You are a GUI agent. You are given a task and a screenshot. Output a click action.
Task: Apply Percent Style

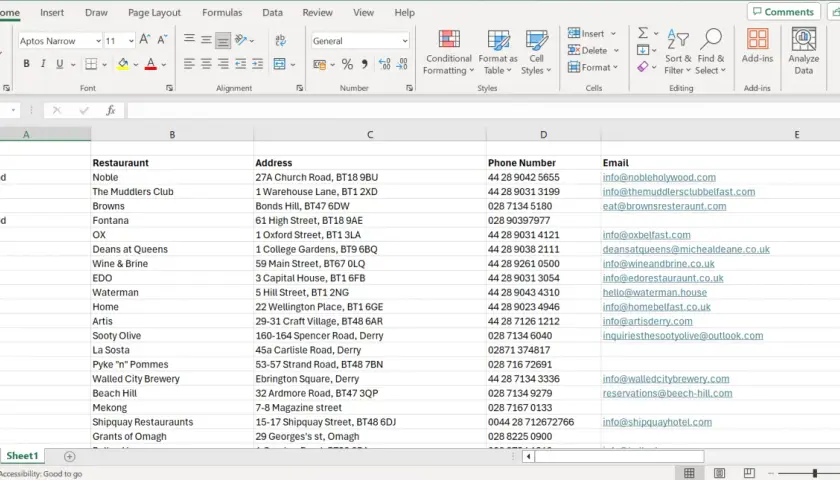[x=347, y=65]
